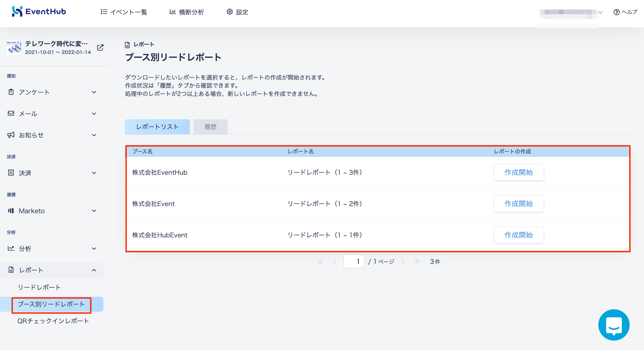Screen dimensions: 644x350
Task: Click the help question mark icon
Action: pyautogui.click(x=616, y=12)
